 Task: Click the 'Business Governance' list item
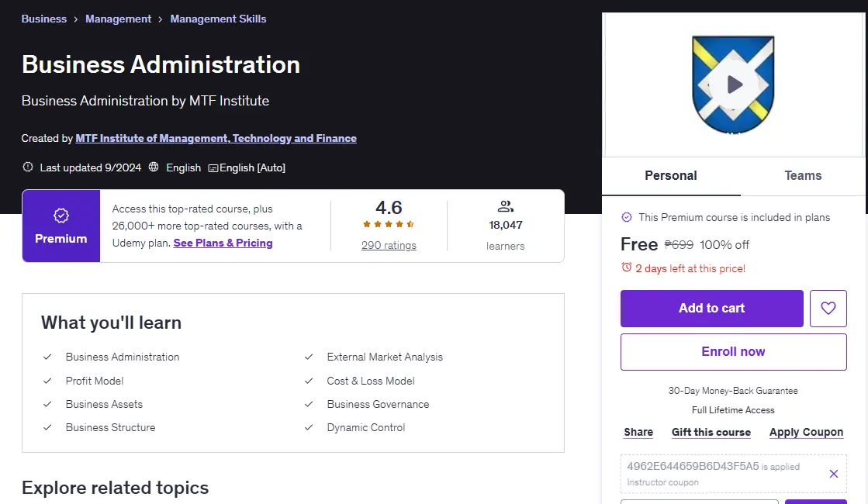[378, 405]
